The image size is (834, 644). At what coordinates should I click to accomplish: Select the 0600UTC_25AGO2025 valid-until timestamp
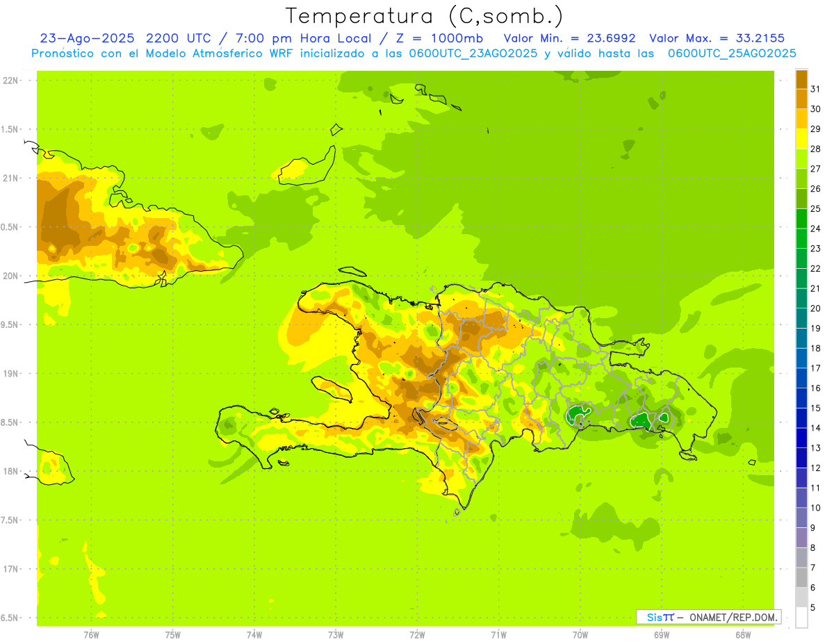pyautogui.click(x=732, y=53)
